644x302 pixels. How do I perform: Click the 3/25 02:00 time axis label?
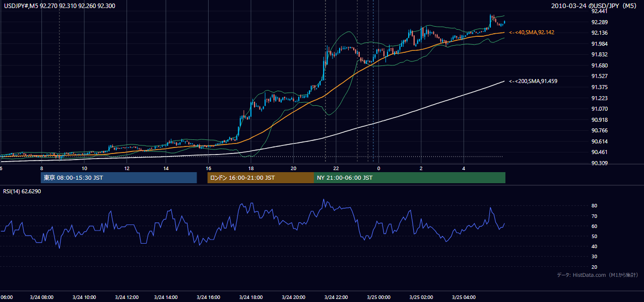pyautogui.click(x=421, y=297)
